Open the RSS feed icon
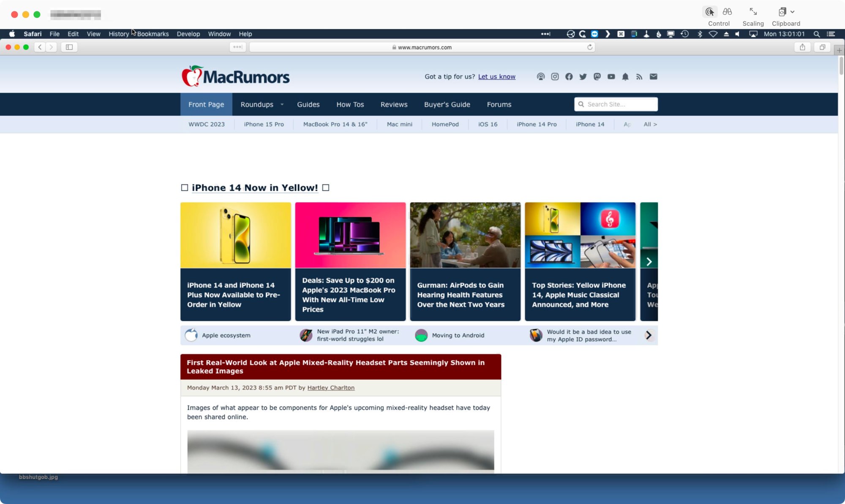This screenshot has height=504, width=845. tap(639, 76)
